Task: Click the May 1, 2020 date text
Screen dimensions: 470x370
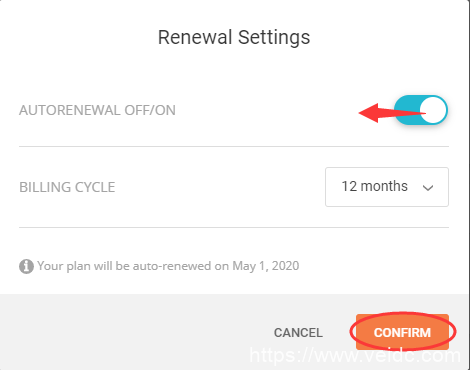Action: (266, 266)
